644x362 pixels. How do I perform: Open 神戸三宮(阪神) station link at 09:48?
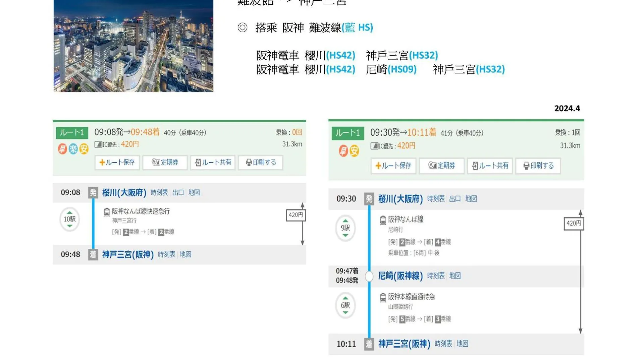coord(128,255)
